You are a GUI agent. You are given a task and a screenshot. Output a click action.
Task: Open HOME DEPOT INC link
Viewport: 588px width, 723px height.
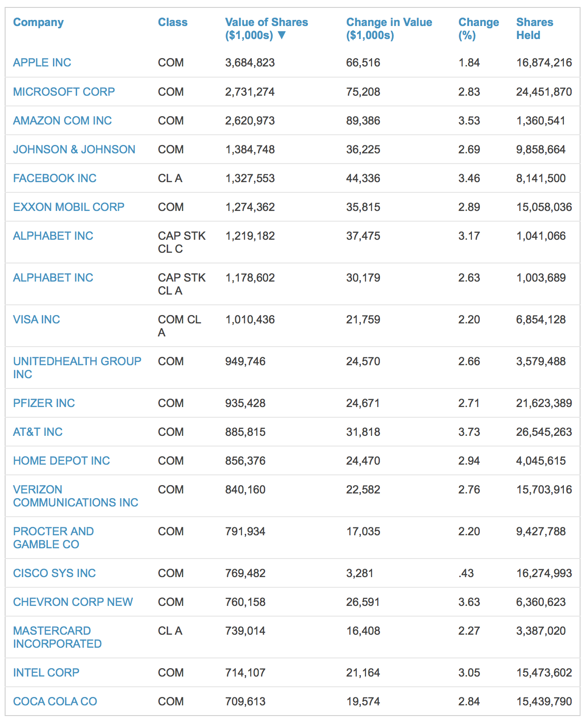[x=62, y=461]
